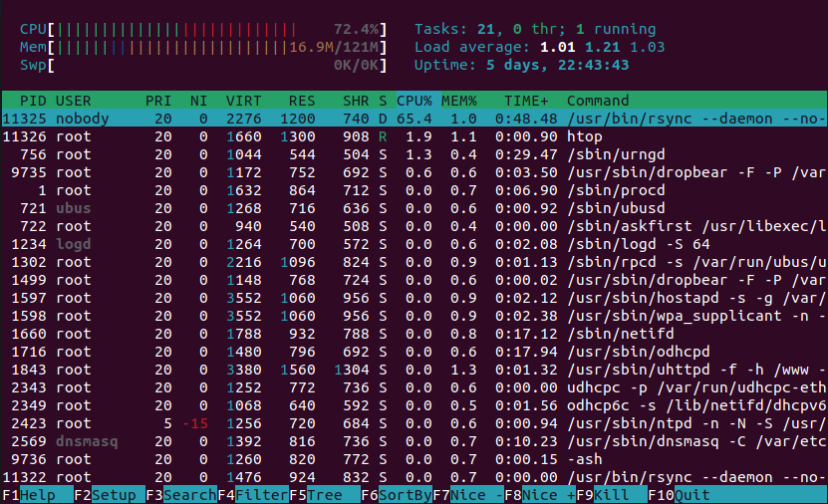Click the 65.4 CPU% cell
The height and width of the screenshot is (504, 828).
click(414, 119)
